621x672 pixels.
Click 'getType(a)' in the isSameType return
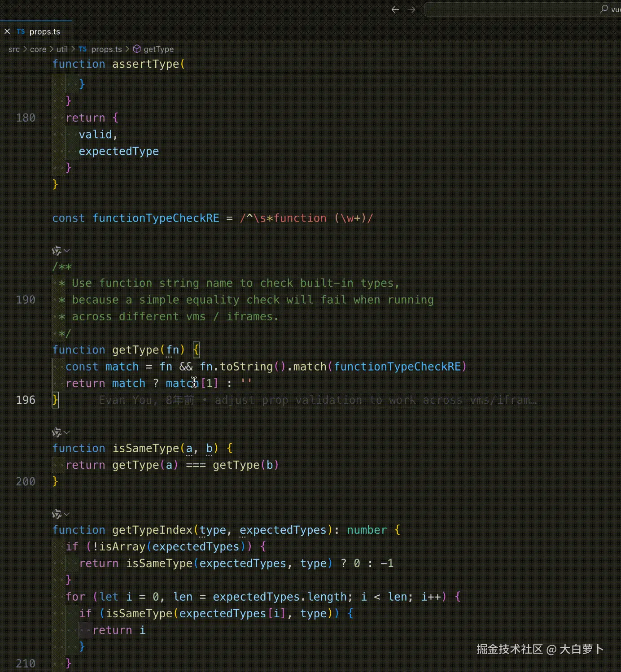click(145, 465)
